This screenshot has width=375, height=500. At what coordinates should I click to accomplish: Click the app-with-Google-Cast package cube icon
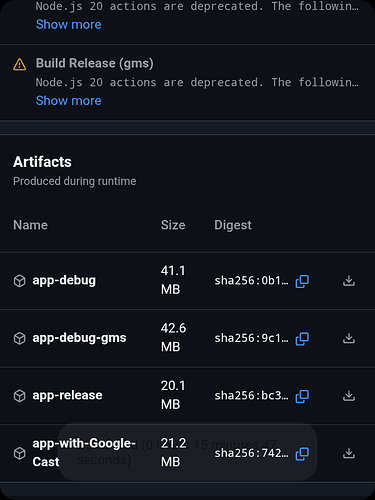[x=20, y=453]
